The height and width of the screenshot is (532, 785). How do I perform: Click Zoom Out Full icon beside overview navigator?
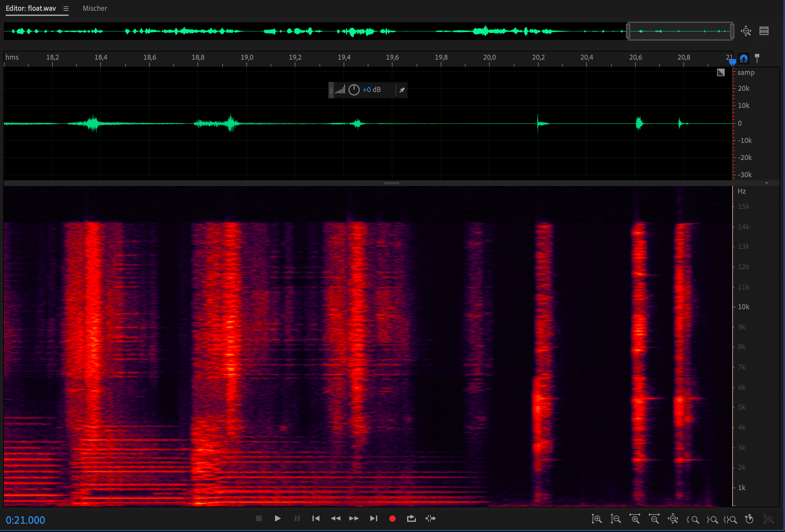[x=746, y=31]
